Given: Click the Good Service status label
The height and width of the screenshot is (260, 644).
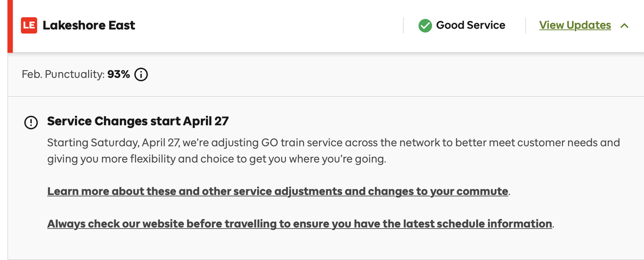Looking at the screenshot, I should [x=470, y=25].
